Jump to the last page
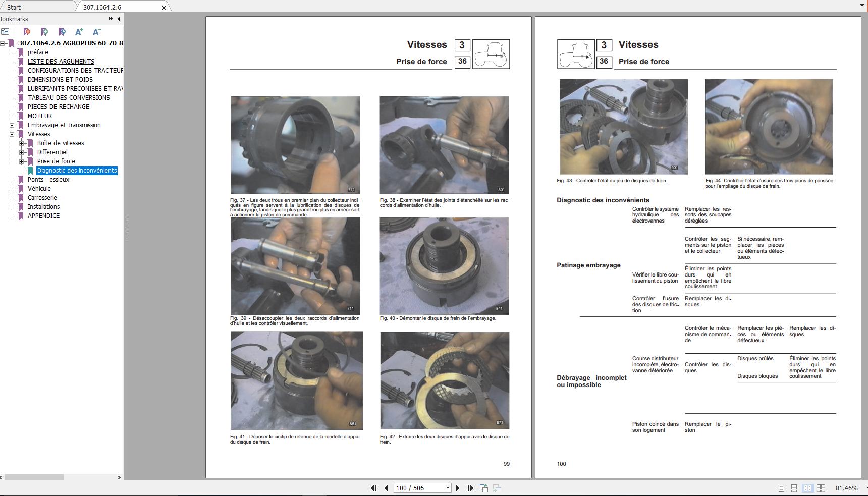 (x=470, y=488)
